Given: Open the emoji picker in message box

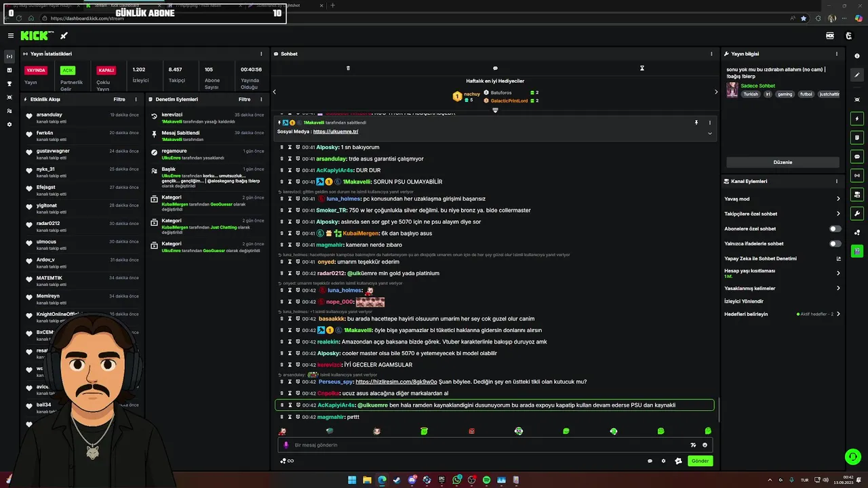Looking at the screenshot, I should point(705,445).
